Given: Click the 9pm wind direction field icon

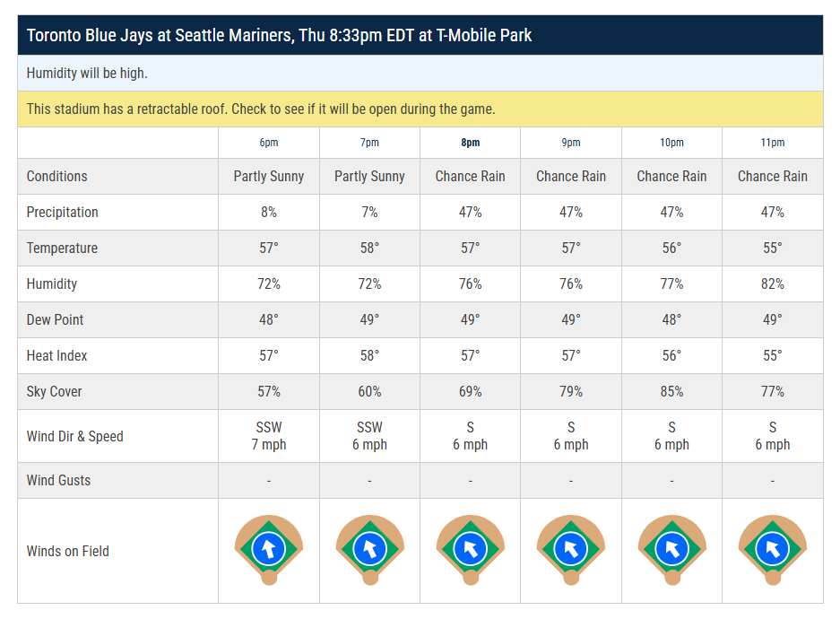Looking at the screenshot, I should click(571, 549).
